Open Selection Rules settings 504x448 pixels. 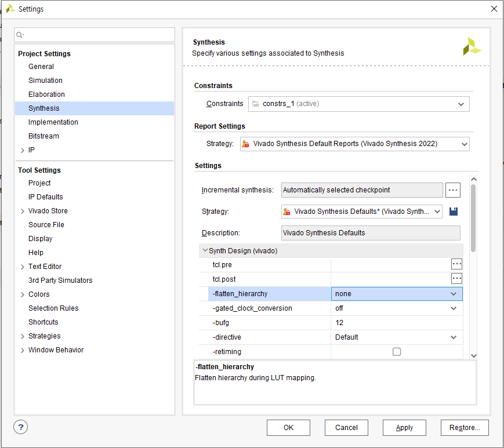pos(53,308)
